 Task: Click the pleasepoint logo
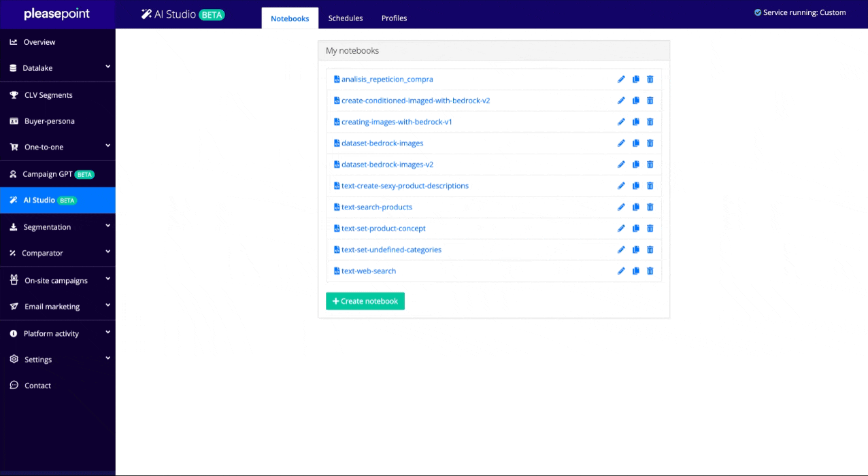click(x=56, y=14)
